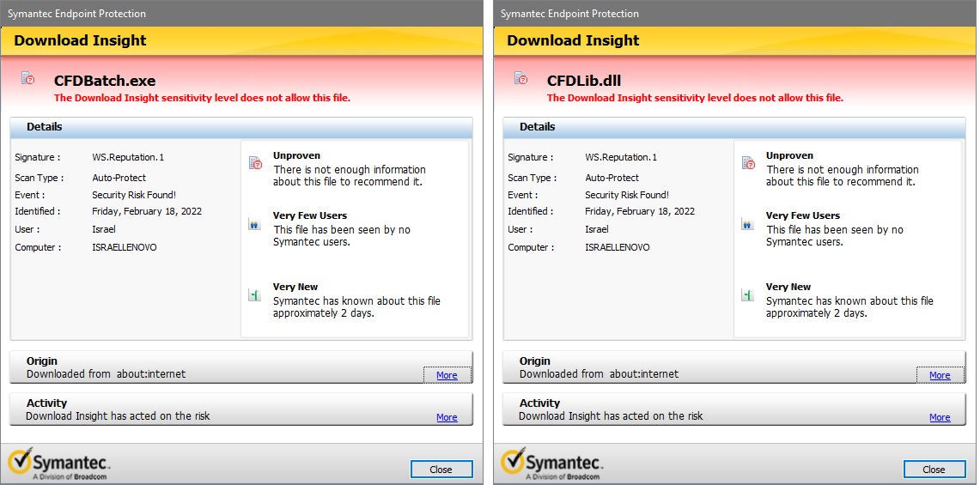Click user value Israel in CFDBatch.exe dialog

tap(104, 229)
